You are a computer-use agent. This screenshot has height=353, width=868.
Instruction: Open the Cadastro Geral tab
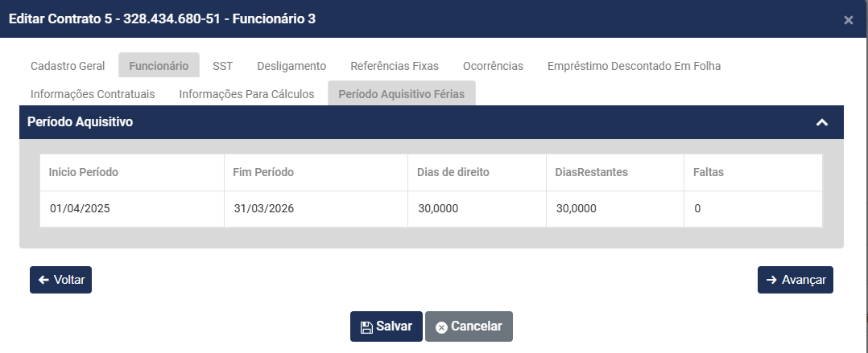[x=68, y=66]
